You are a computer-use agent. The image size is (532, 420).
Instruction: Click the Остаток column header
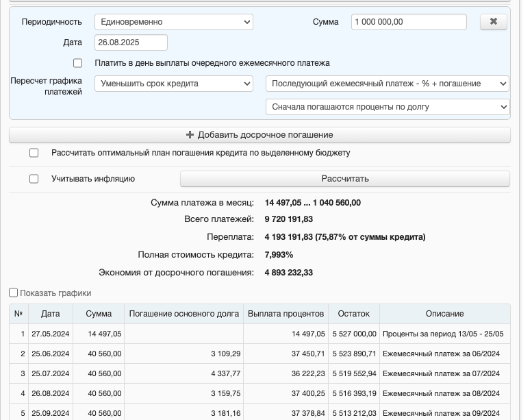click(x=354, y=314)
